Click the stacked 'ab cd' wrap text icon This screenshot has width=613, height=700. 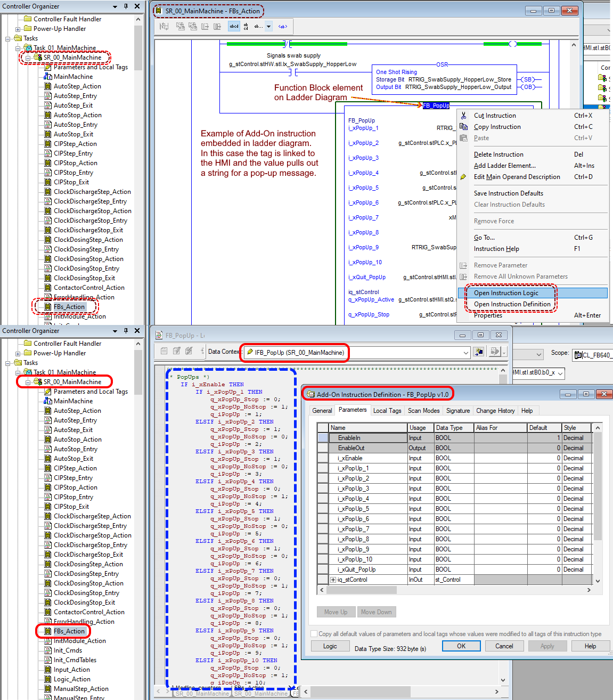(246, 26)
